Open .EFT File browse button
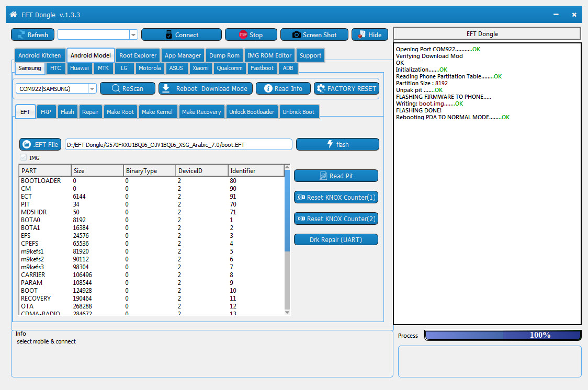The image size is (588, 390). [x=40, y=144]
